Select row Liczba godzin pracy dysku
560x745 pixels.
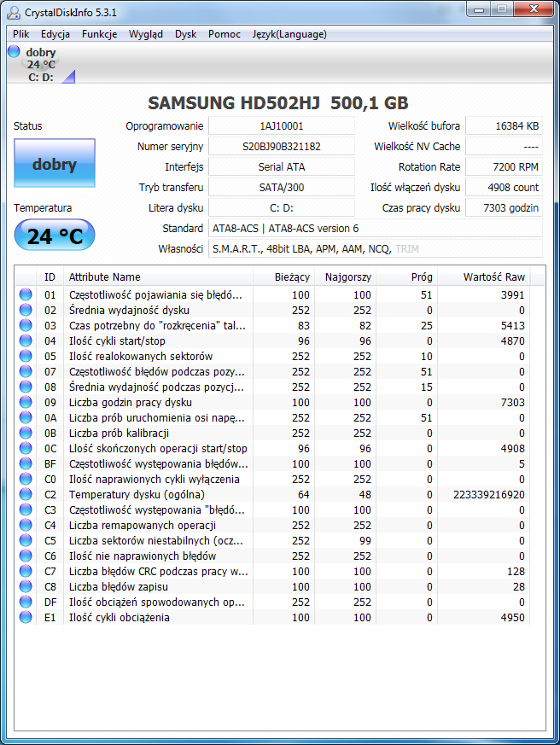pos(273,403)
